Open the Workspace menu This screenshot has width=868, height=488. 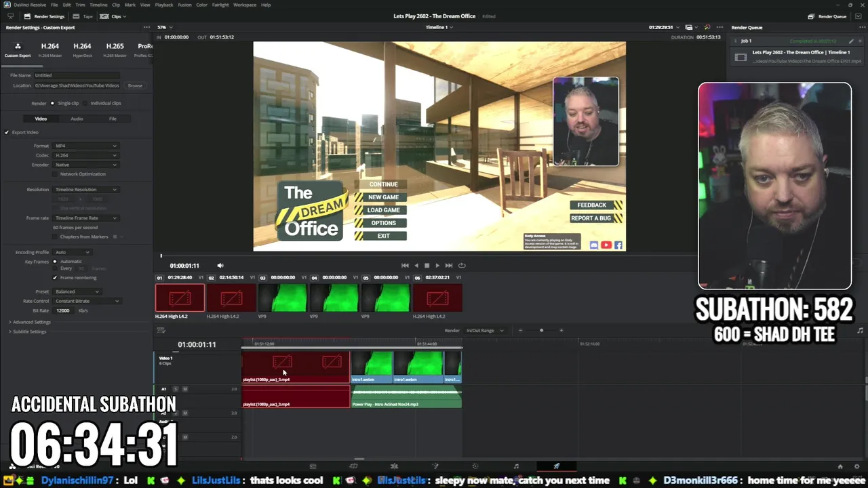pos(245,5)
